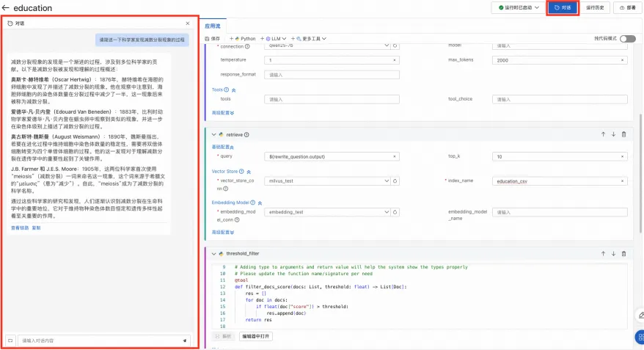Delete the threshold_filter node
This screenshot has width=644, height=350.
(x=623, y=253)
